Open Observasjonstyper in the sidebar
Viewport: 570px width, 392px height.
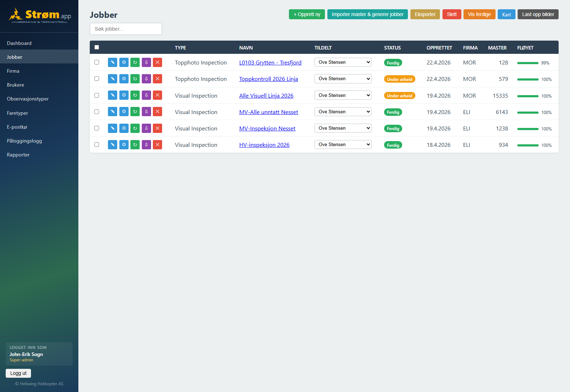tap(39, 99)
